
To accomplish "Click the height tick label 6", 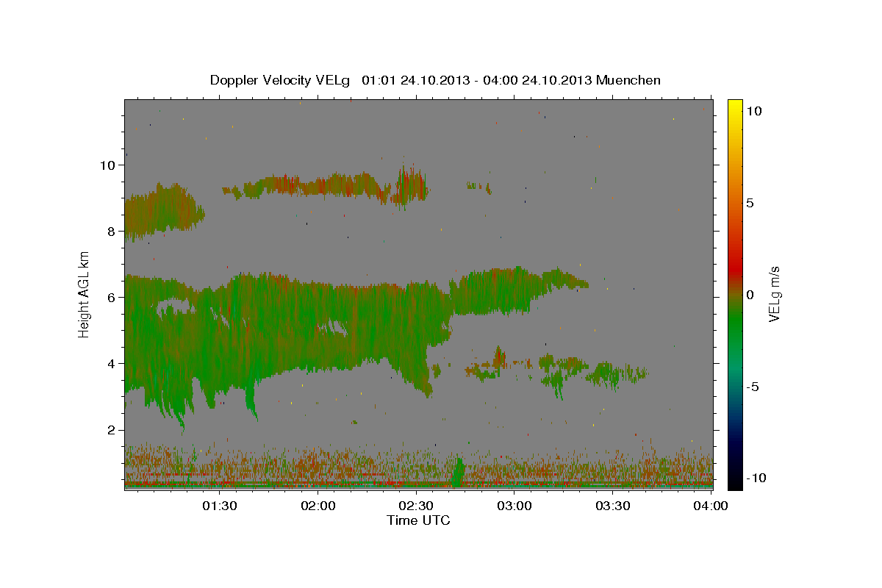I will tap(112, 297).
